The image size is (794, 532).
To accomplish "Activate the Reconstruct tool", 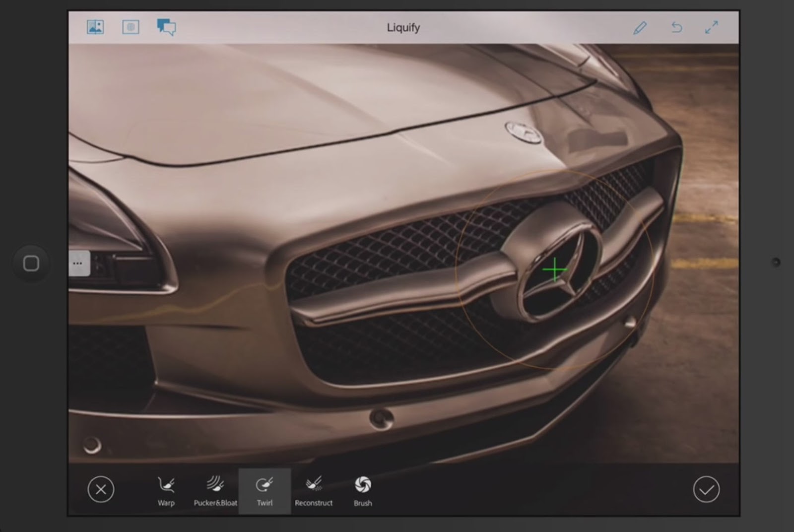I will [314, 491].
